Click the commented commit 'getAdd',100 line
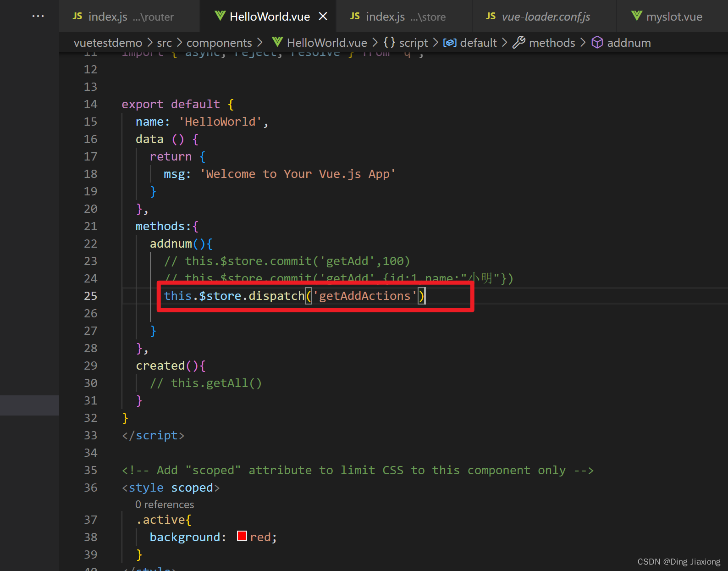The image size is (728, 571). [x=287, y=261]
